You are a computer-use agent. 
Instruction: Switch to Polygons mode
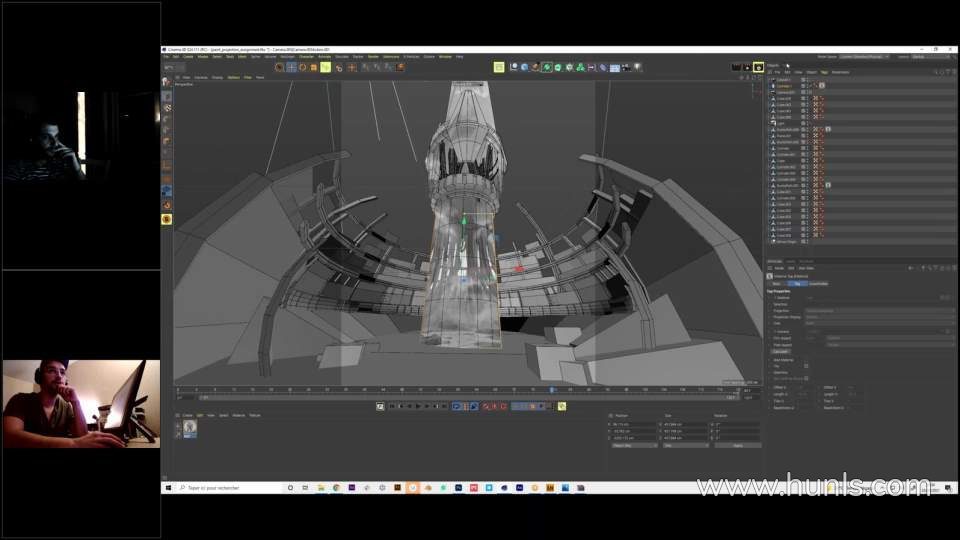167,141
